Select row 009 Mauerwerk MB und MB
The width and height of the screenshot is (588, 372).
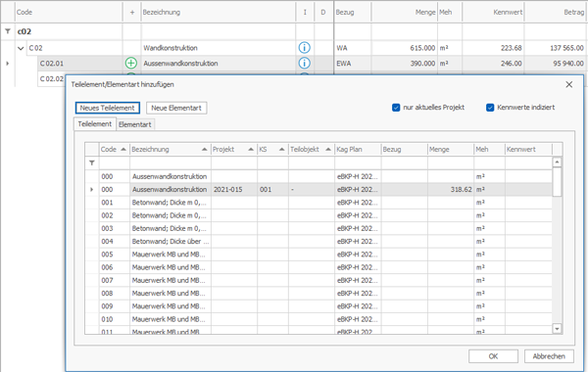tap(318, 306)
